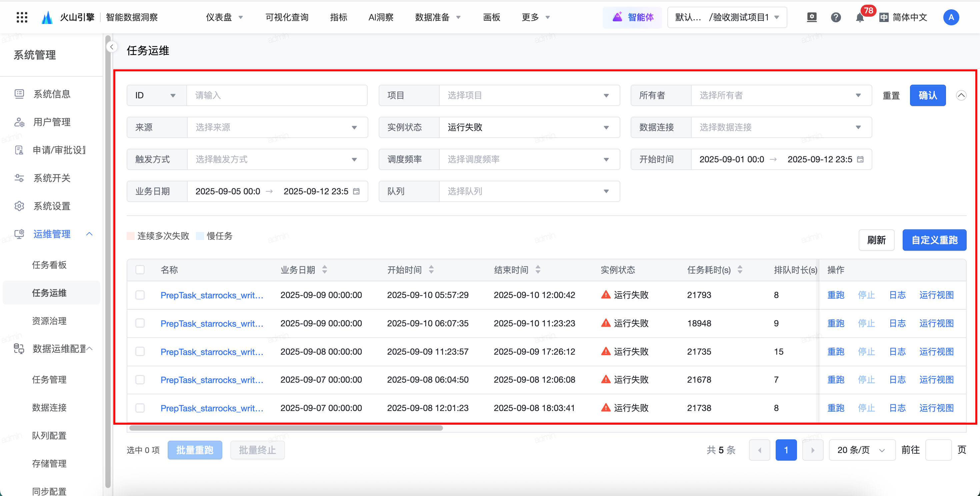
Task: Open the 可视化查询 top menu
Action: click(x=286, y=17)
